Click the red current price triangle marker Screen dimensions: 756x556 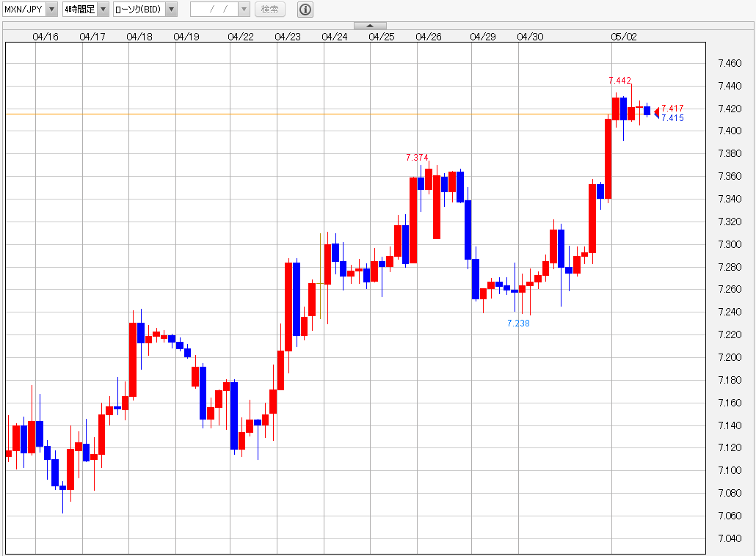[x=656, y=111]
